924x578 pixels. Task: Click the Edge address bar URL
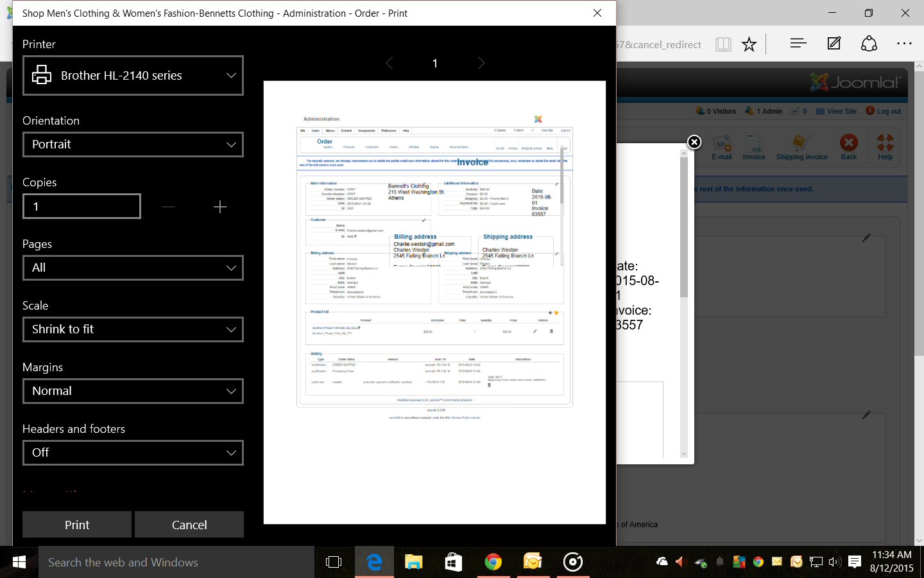pyautogui.click(x=658, y=44)
